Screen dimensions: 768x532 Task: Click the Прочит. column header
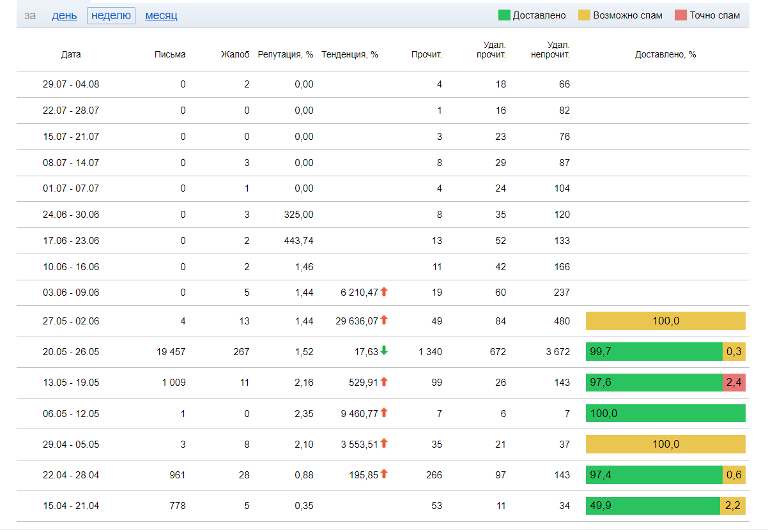427,55
